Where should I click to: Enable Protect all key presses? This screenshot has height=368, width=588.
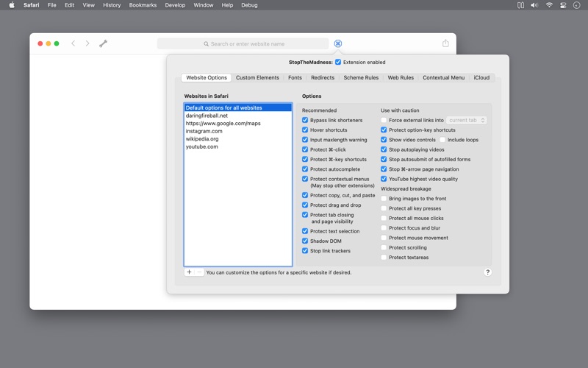pos(384,208)
